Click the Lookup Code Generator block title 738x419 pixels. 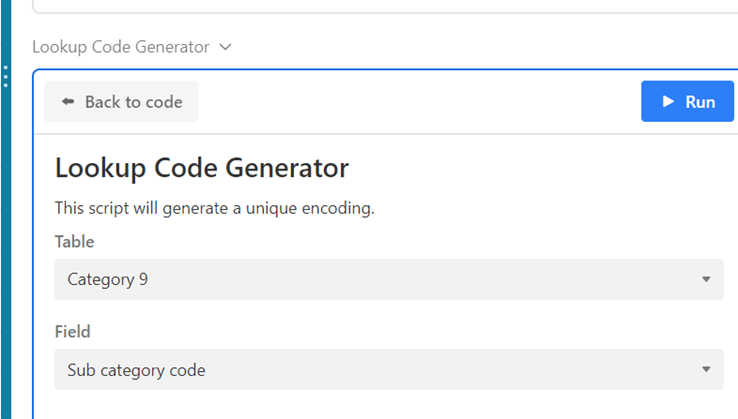[120, 47]
